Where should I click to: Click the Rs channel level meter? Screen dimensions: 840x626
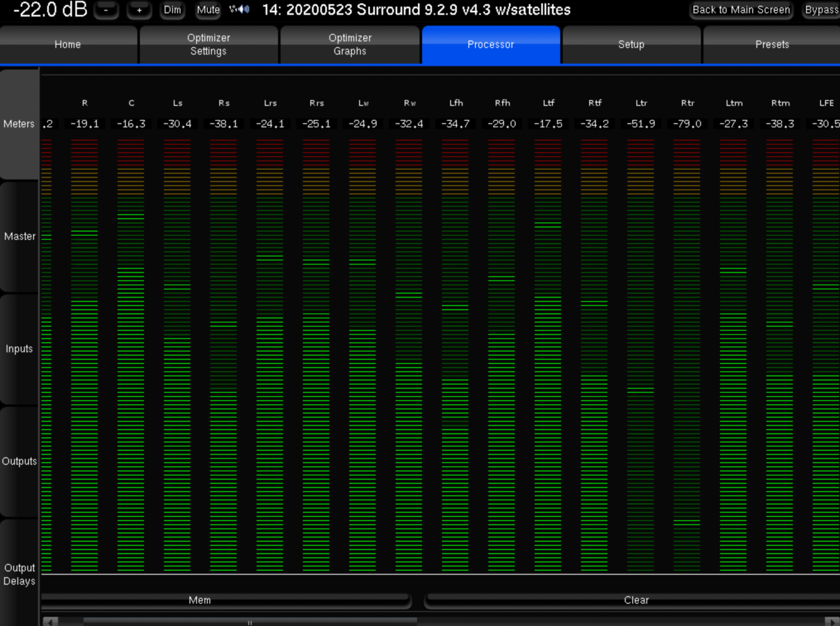pos(223,355)
